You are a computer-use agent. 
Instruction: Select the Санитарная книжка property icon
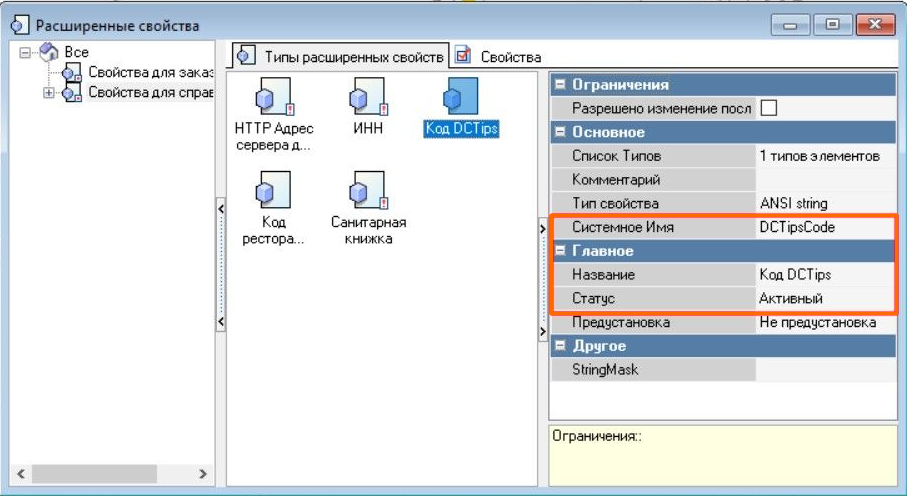(365, 190)
